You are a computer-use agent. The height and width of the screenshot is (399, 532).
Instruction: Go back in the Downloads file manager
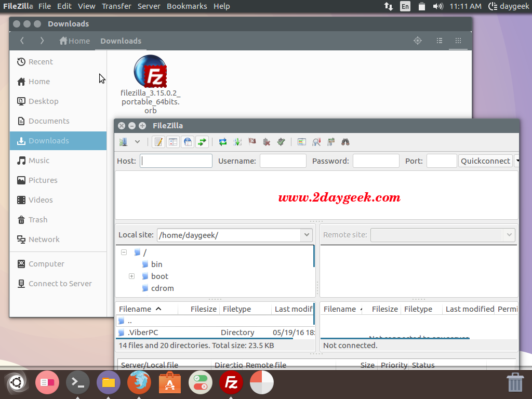pyautogui.click(x=22, y=41)
